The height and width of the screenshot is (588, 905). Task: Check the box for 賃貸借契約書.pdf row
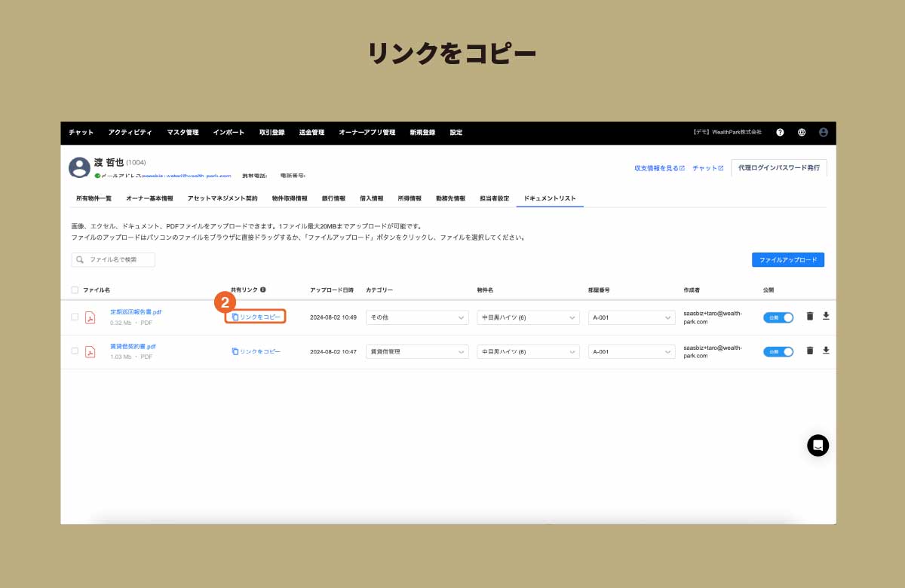pyautogui.click(x=75, y=351)
